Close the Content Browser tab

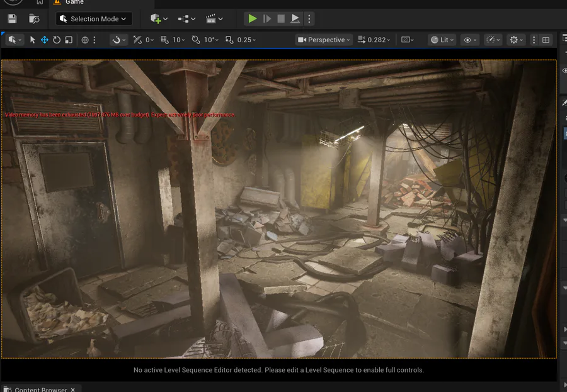pyautogui.click(x=72, y=389)
